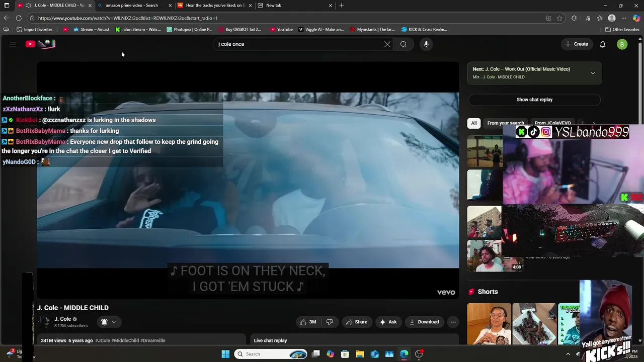This screenshot has height=362, width=644.
Task: Open Copilot sidebar icon
Action: click(x=636, y=18)
